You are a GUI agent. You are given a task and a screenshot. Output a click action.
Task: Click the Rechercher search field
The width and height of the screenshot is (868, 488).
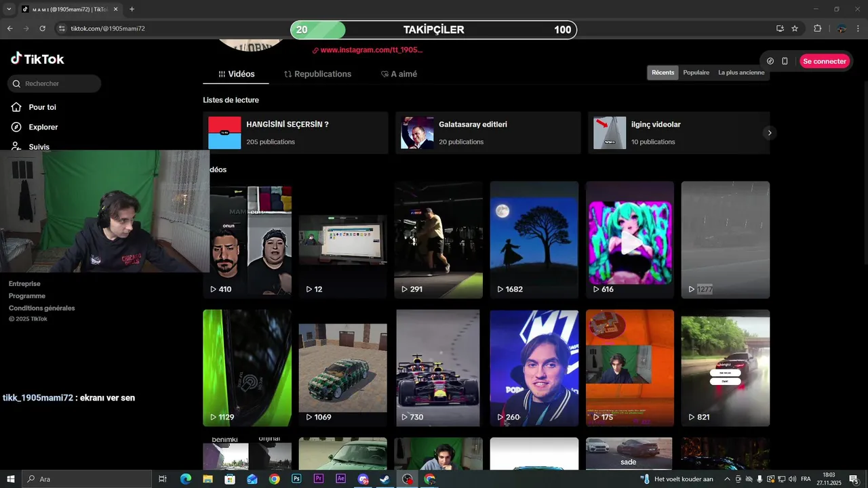(x=54, y=83)
